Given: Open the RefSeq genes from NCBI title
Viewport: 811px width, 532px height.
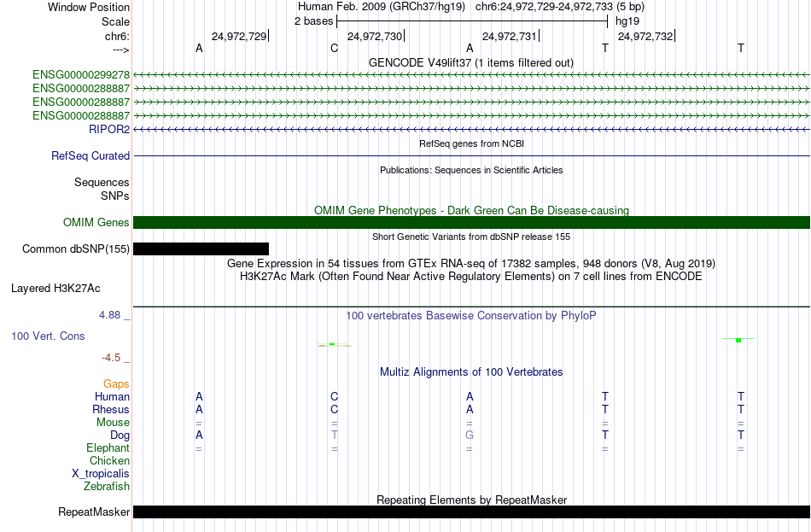Looking at the screenshot, I should pos(471,143).
